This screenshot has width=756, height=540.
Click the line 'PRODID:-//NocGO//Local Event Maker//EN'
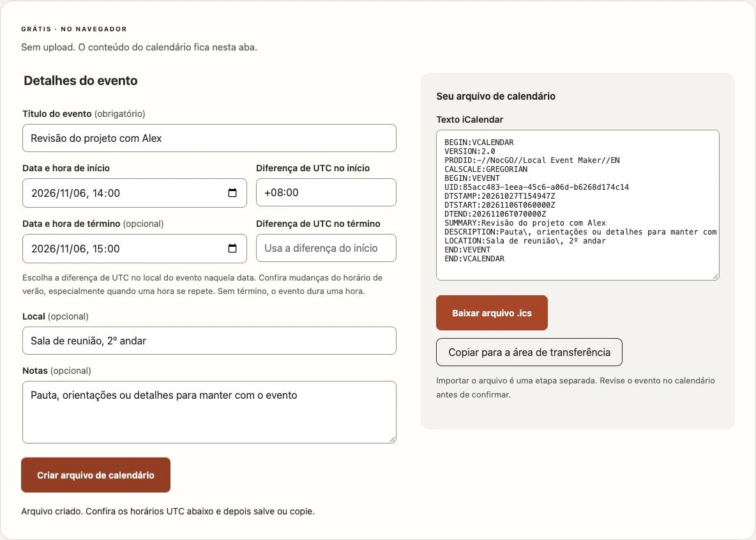[532, 160]
